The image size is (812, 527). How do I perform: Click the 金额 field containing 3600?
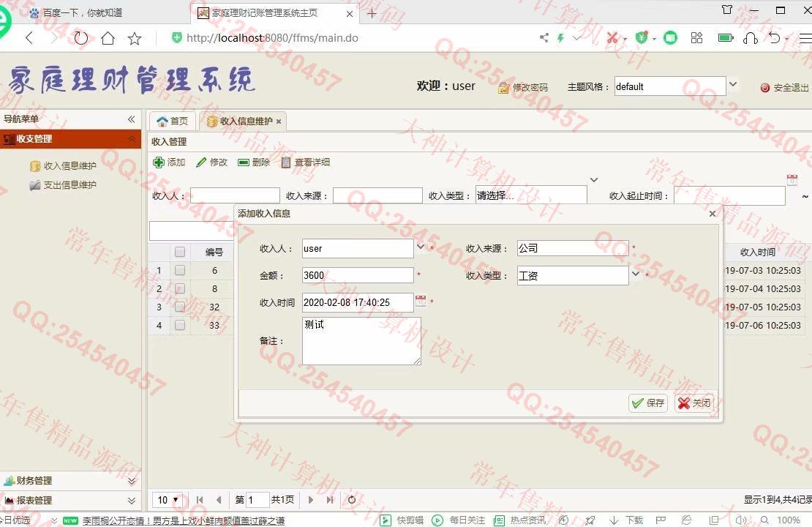[357, 275]
